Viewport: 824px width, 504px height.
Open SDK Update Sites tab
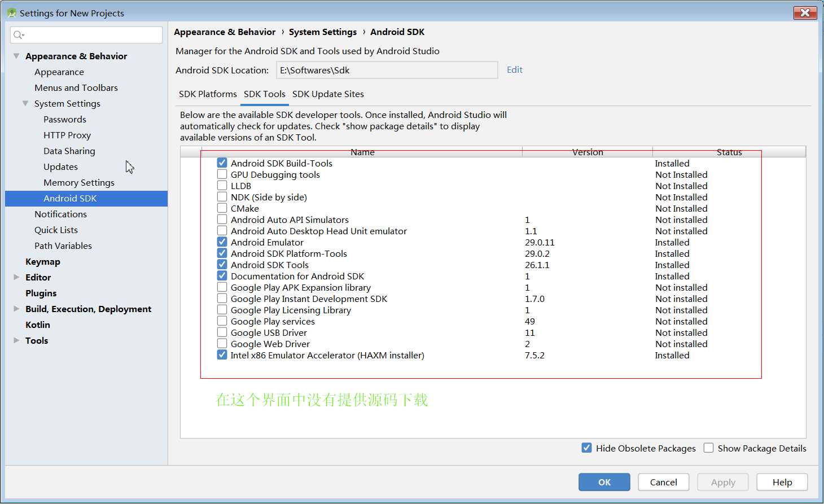point(328,94)
